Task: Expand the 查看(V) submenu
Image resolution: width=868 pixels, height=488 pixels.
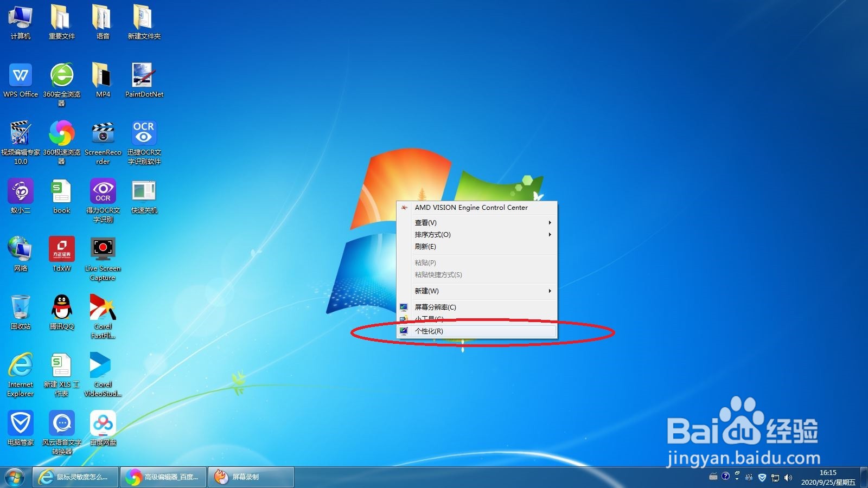Action: [477, 222]
